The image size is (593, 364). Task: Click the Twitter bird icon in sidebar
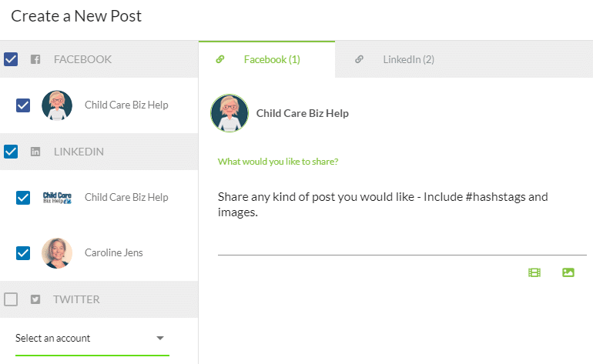pos(35,299)
